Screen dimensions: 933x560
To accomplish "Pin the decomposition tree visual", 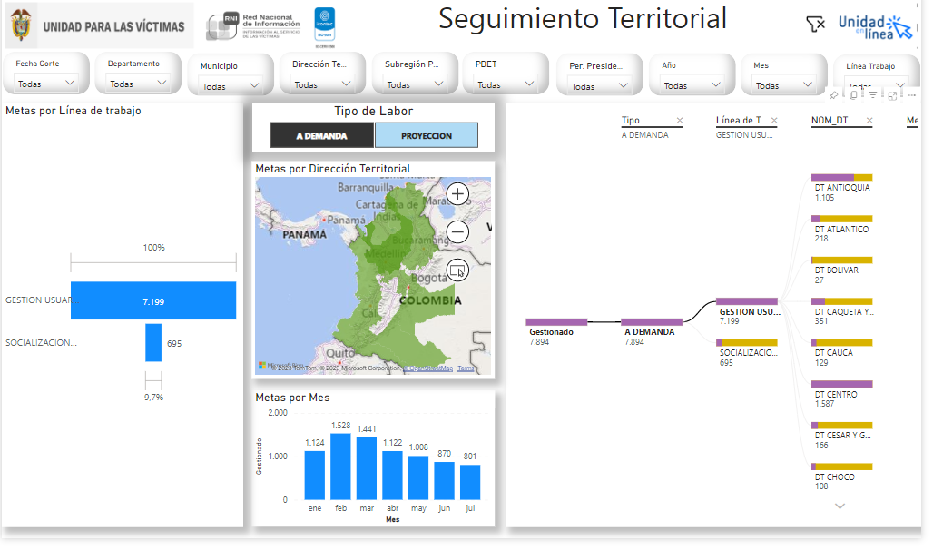I will [834, 95].
